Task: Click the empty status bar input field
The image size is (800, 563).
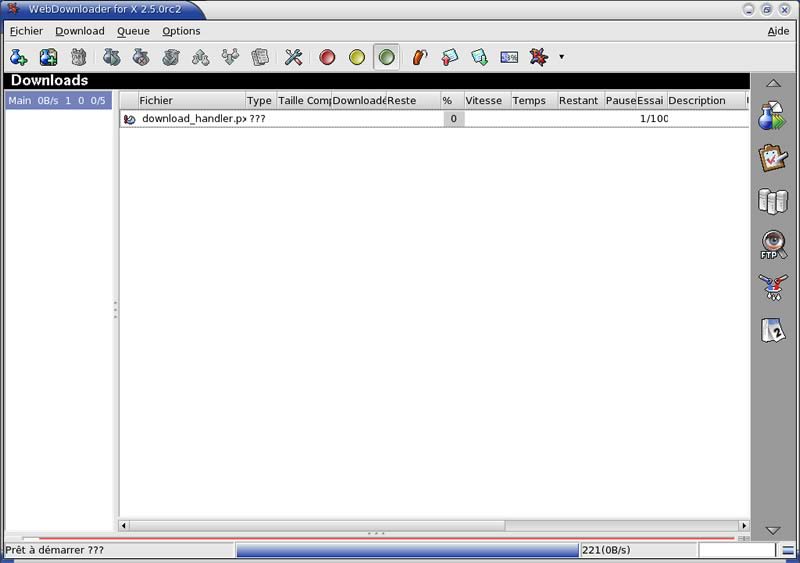Action: pyautogui.click(x=737, y=550)
